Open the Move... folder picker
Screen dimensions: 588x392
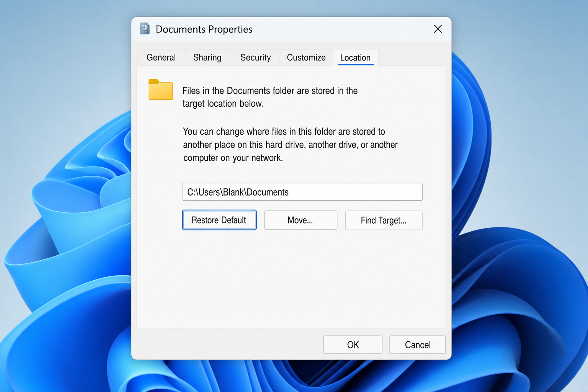[x=301, y=220]
